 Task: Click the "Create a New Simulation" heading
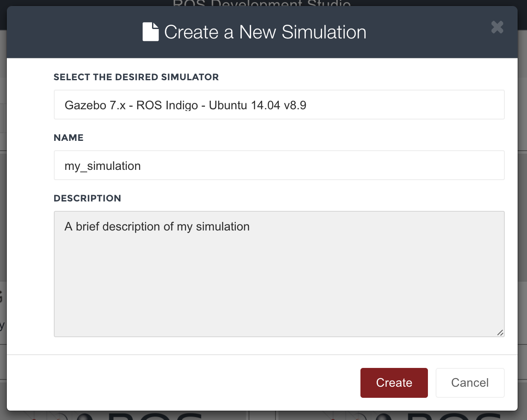click(x=265, y=32)
